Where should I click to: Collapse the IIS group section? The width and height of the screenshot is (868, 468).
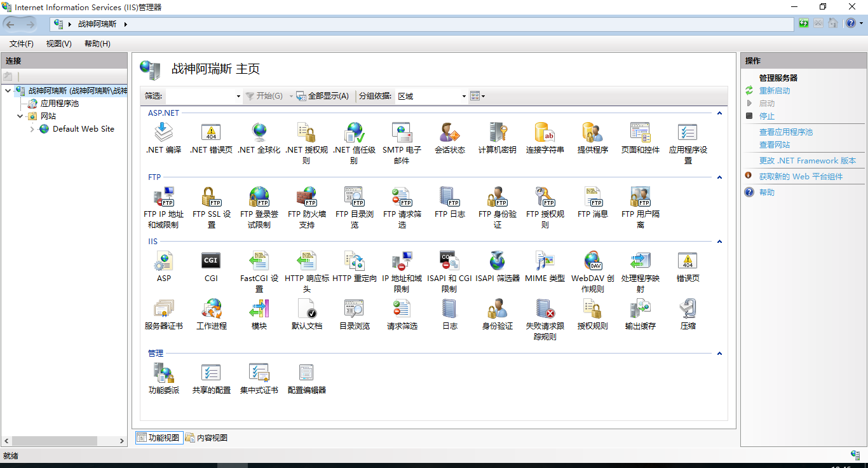coord(719,242)
